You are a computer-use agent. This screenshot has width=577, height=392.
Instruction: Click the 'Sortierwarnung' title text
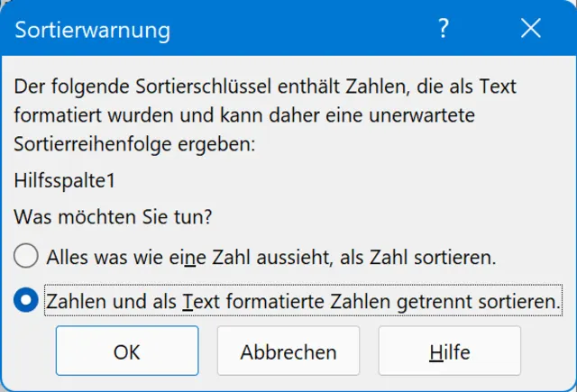[93, 30]
